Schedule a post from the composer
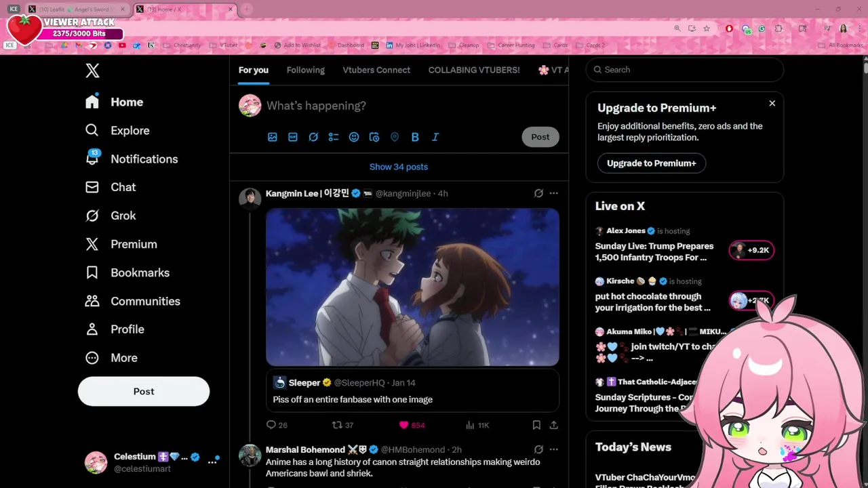Viewport: 868px width, 488px height. [x=374, y=137]
